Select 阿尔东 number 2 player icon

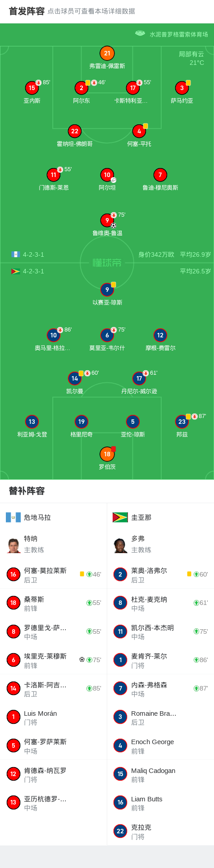pos(82,88)
